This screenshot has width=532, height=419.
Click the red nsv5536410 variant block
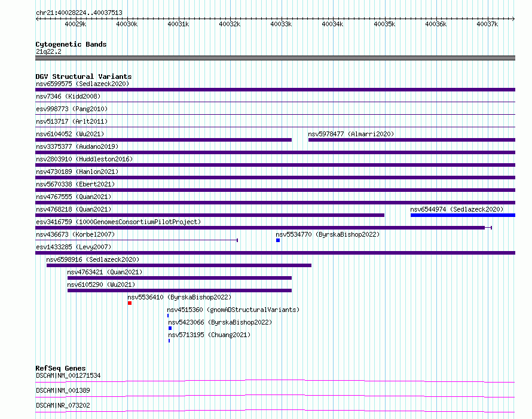coord(130,303)
